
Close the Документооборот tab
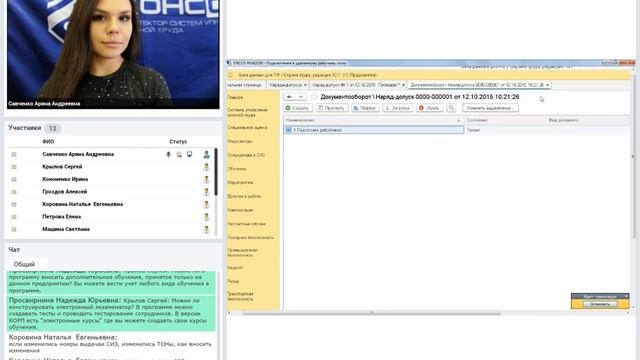tap(547, 85)
